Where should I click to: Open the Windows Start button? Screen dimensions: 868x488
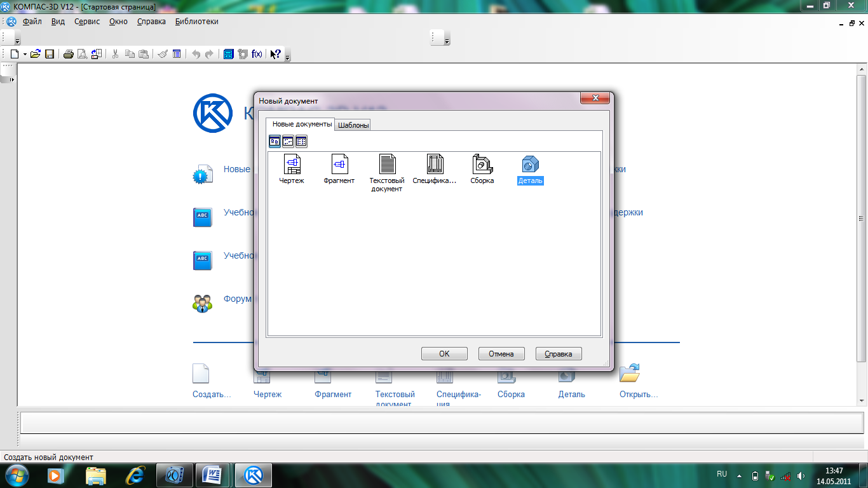(17, 475)
